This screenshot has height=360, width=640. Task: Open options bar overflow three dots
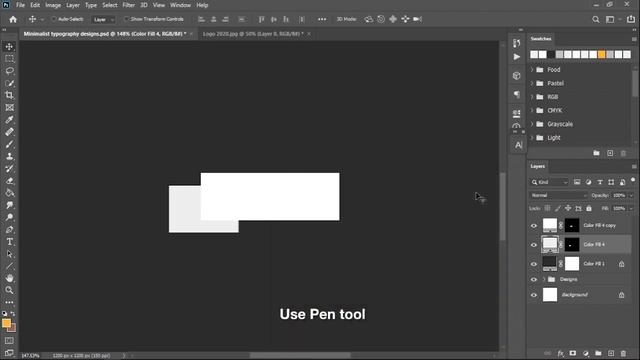[322, 19]
